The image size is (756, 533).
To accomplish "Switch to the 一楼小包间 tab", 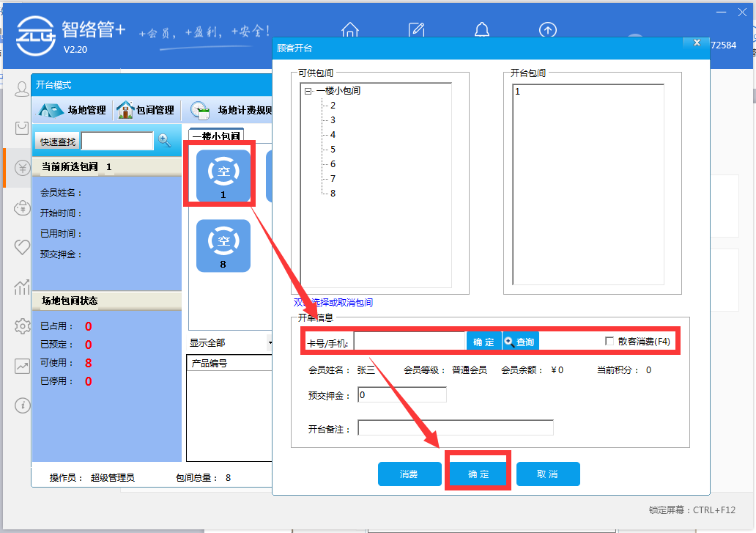I will coord(216,136).
